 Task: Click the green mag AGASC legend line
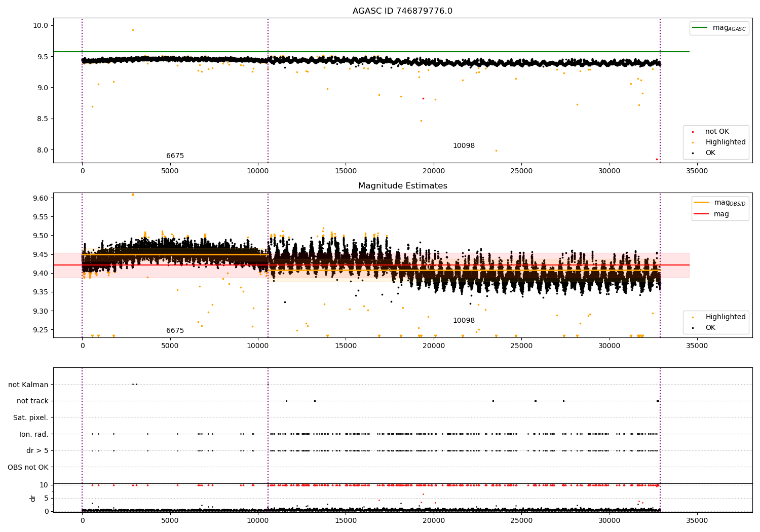[x=700, y=28]
